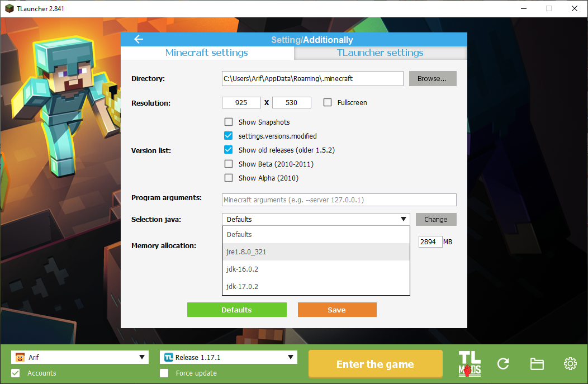This screenshot has height=384, width=588.
Task: Enable Show Alpha (2010) checkbox
Action: tap(229, 178)
